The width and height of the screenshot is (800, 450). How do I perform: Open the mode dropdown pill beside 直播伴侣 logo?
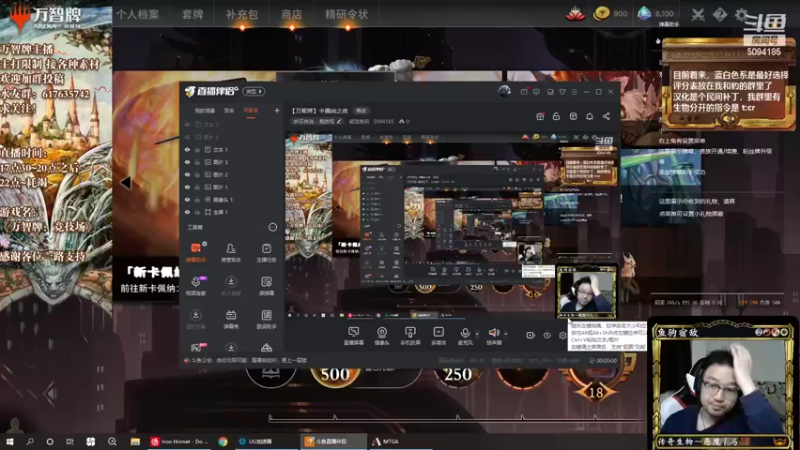(254, 91)
